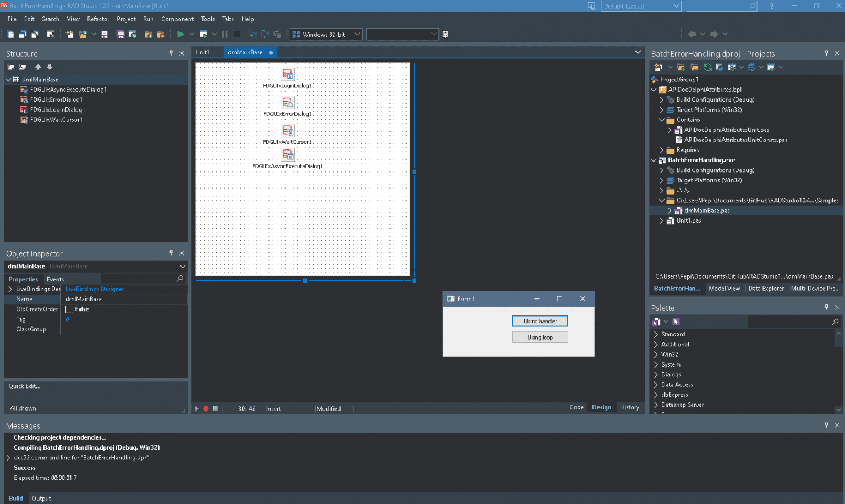Image resolution: width=845 pixels, height=504 pixels.
Task: Click the Pause program icon
Action: [x=224, y=34]
